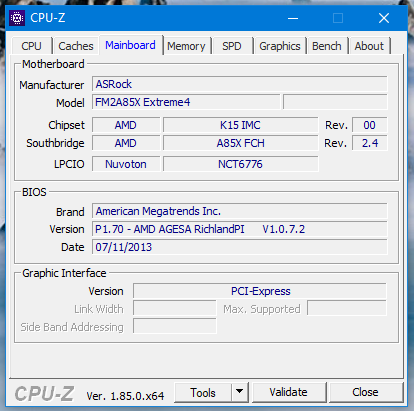Select the ASRock manufacturer field
Viewport: 414px width, 411px height.
tap(240, 84)
